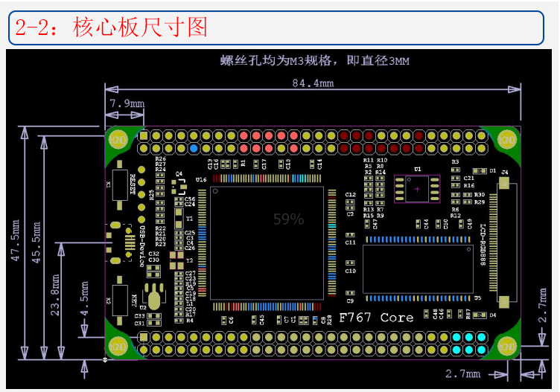Click the F767 Core silkscreen text
This screenshot has height=392, width=560.
coord(376,318)
